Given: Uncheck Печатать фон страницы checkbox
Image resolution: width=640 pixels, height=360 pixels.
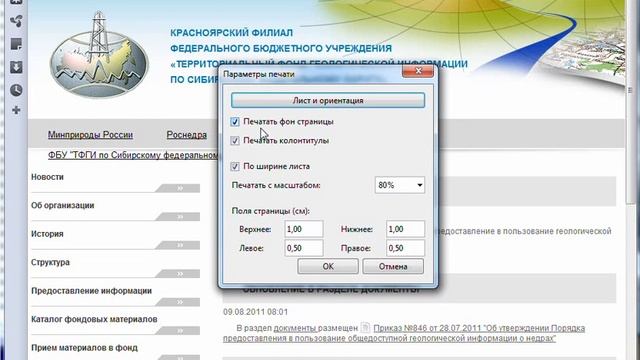Looking at the screenshot, I should 235,122.
